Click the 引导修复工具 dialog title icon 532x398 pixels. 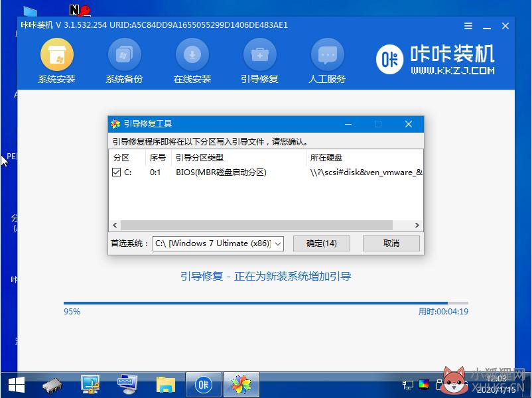(115, 124)
